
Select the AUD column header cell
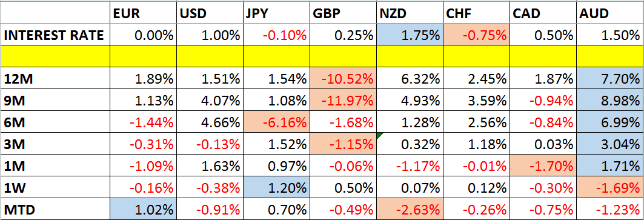click(x=610, y=15)
